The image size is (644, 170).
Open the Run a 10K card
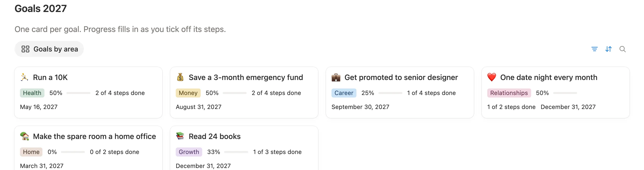click(89, 92)
